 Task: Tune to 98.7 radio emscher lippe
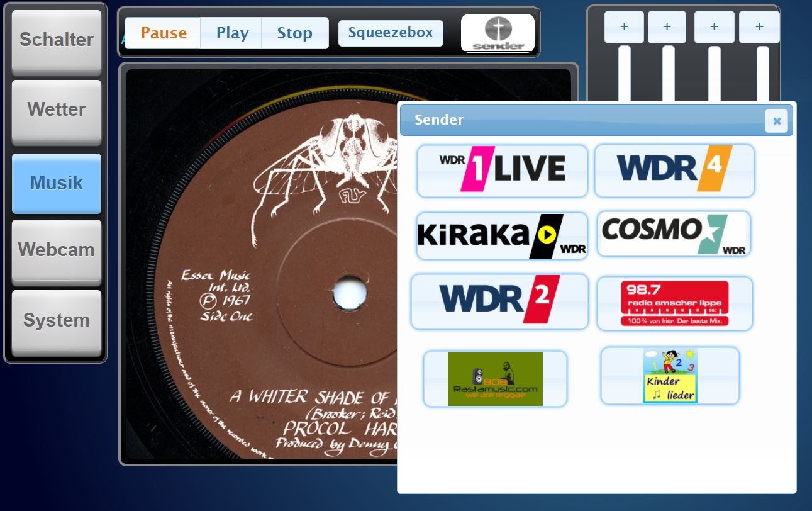[x=675, y=303]
